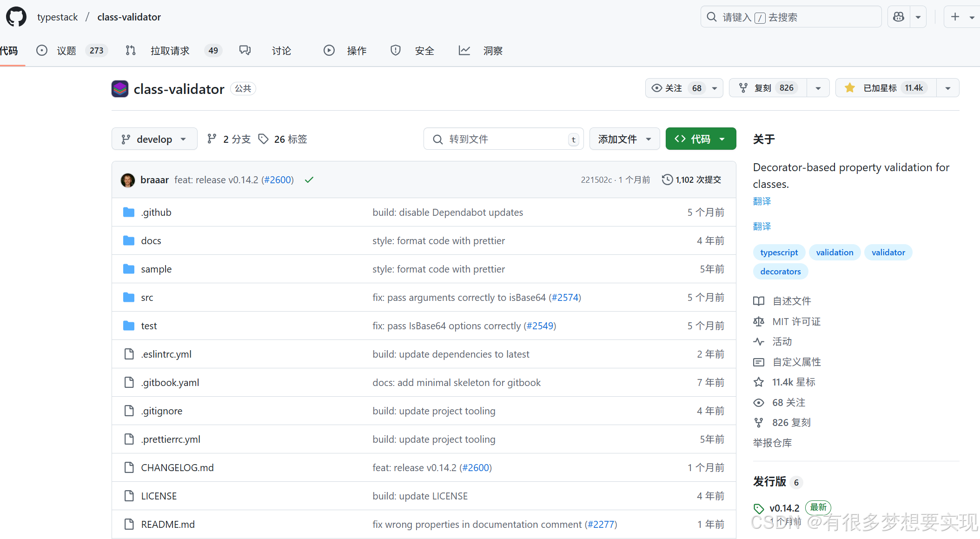This screenshot has height=539, width=980.
Task: Switch to the 操作 tab
Action: coord(345,51)
